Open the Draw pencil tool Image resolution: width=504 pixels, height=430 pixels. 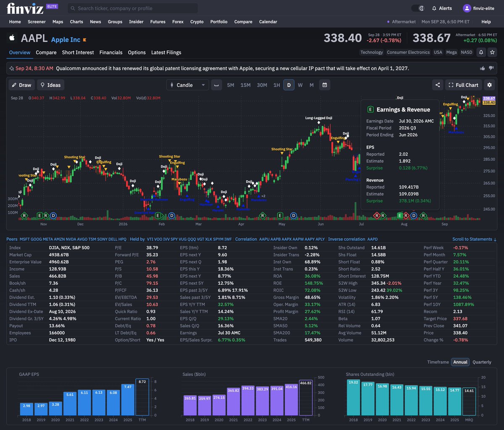(22, 85)
